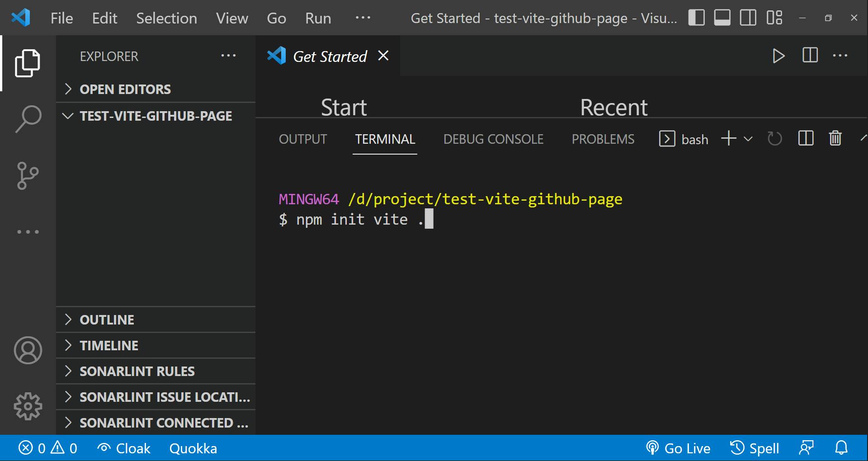Image resolution: width=868 pixels, height=461 pixels.
Task: Collapse the TEST-VITE-GITHUB-PAGE folder section
Action: 156,116
